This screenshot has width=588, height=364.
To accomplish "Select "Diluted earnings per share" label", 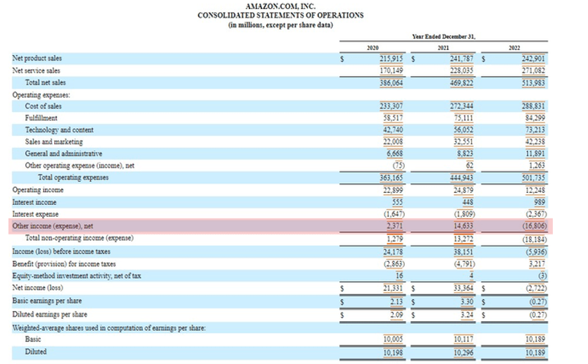I will click(x=49, y=315).
